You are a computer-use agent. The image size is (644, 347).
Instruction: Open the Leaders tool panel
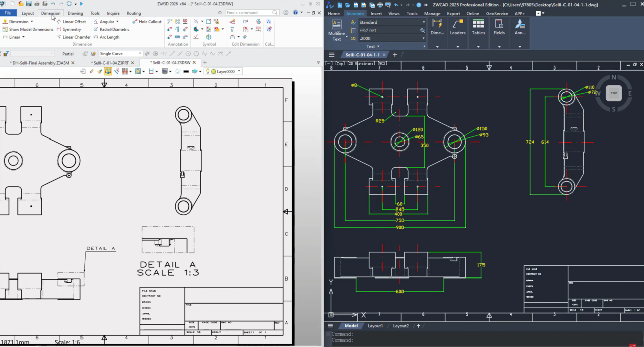tap(457, 27)
